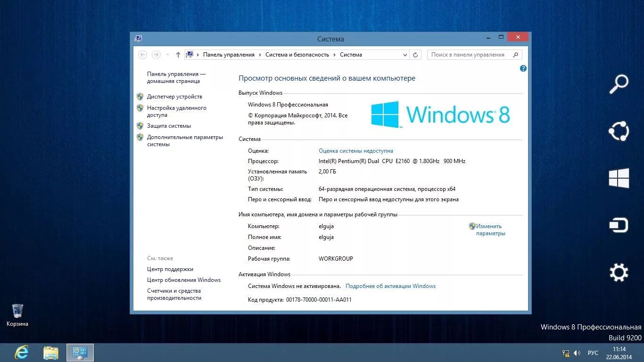
Task: Expand the address bar dropdown arrow
Action: coord(405,55)
